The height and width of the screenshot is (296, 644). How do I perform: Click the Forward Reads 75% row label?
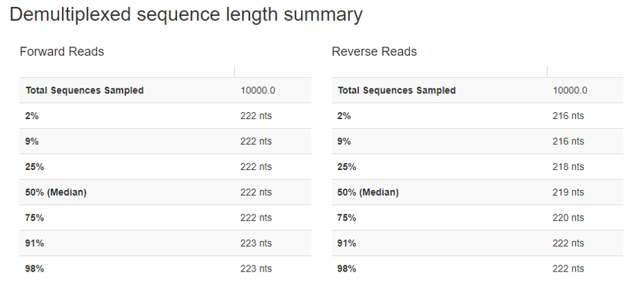click(x=34, y=218)
